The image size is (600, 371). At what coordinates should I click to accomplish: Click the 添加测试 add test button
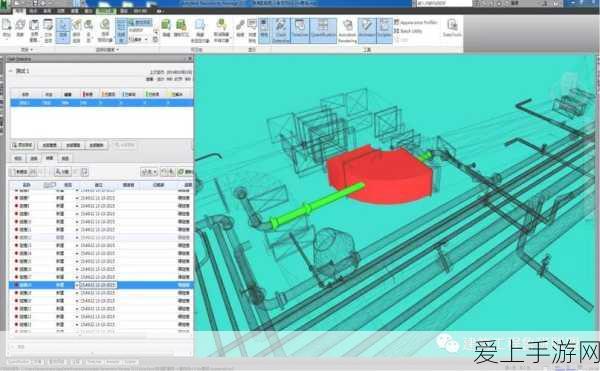[x=23, y=145]
